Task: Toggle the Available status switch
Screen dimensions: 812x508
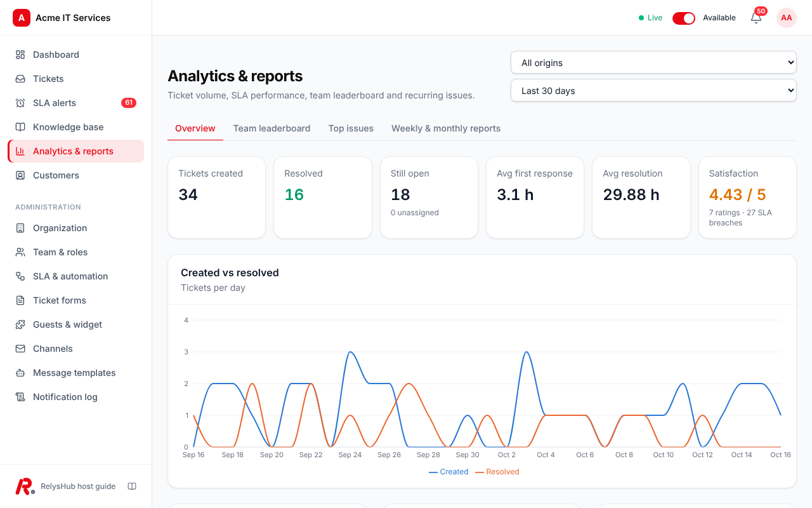Action: [684, 18]
